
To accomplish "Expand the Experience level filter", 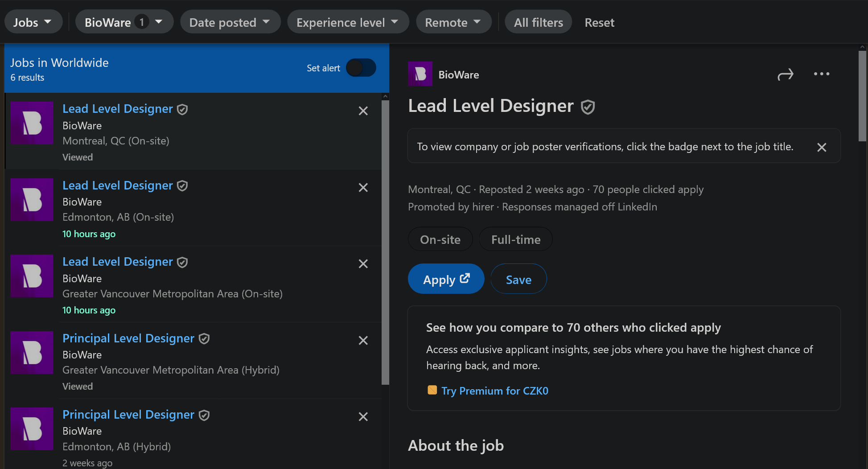I will point(348,22).
